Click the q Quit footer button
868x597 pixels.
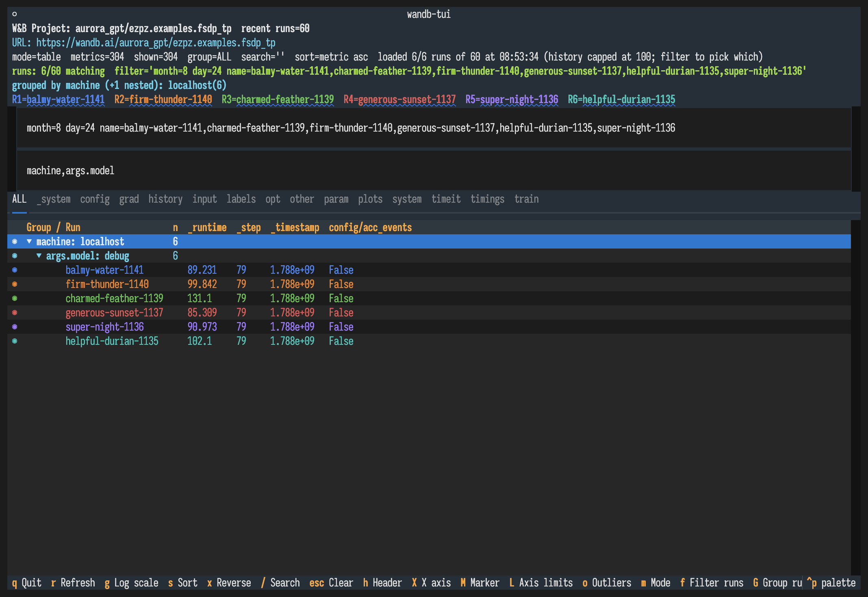26,583
